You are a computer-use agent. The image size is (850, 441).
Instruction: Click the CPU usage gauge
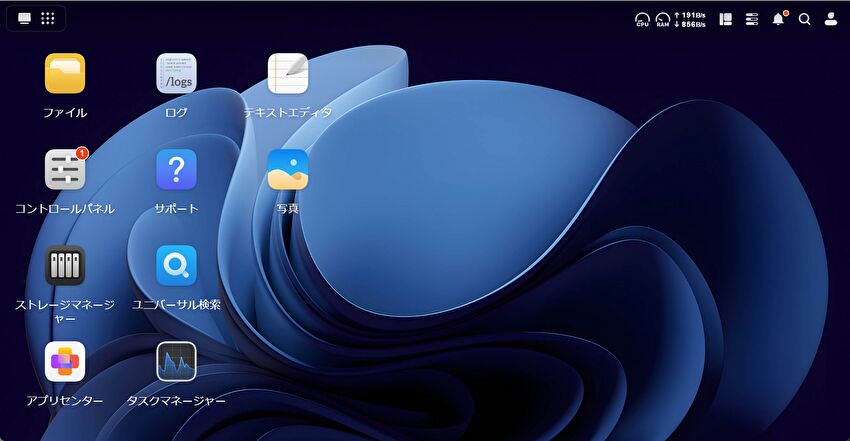pos(642,19)
